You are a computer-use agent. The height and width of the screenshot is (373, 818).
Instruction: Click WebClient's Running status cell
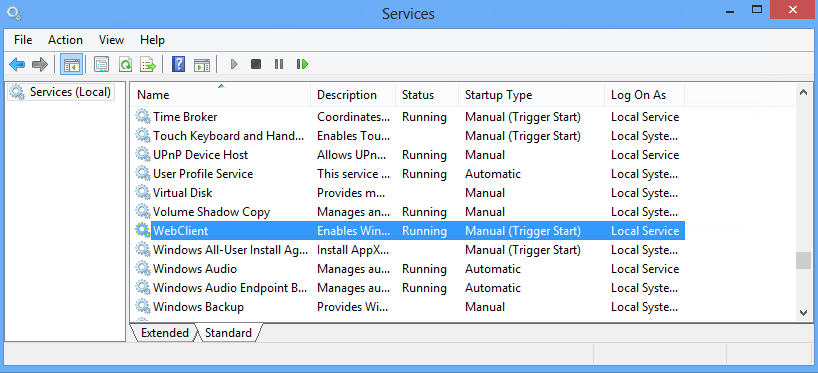424,231
